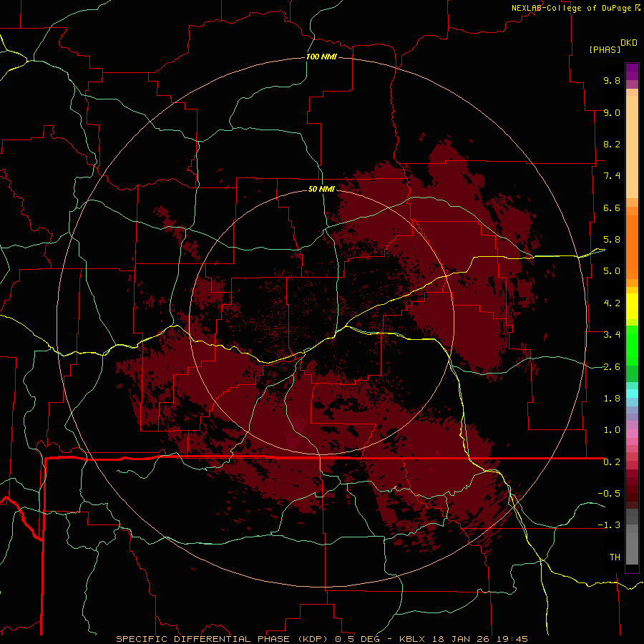Click the 7.4 value on the color scale
The width and height of the screenshot is (644, 644).
point(612,176)
